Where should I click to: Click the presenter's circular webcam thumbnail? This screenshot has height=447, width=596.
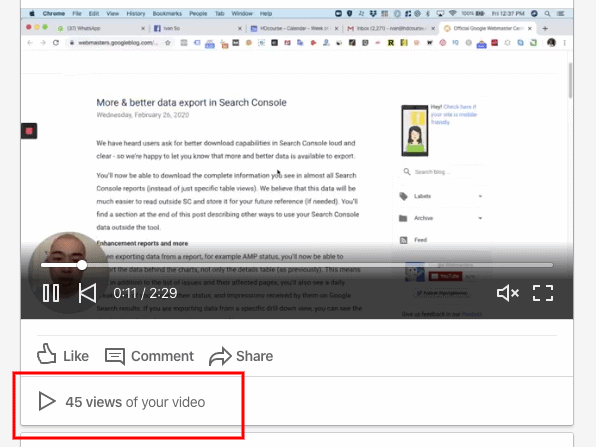pos(68,272)
